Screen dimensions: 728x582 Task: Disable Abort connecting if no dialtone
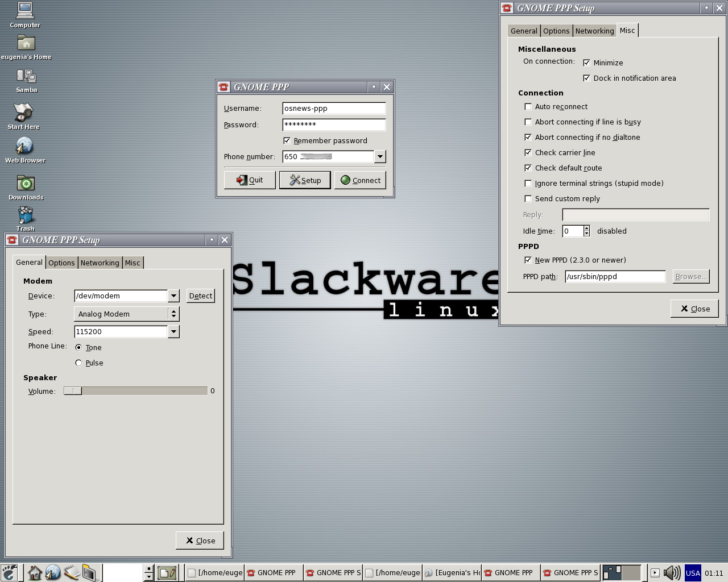pyautogui.click(x=528, y=137)
